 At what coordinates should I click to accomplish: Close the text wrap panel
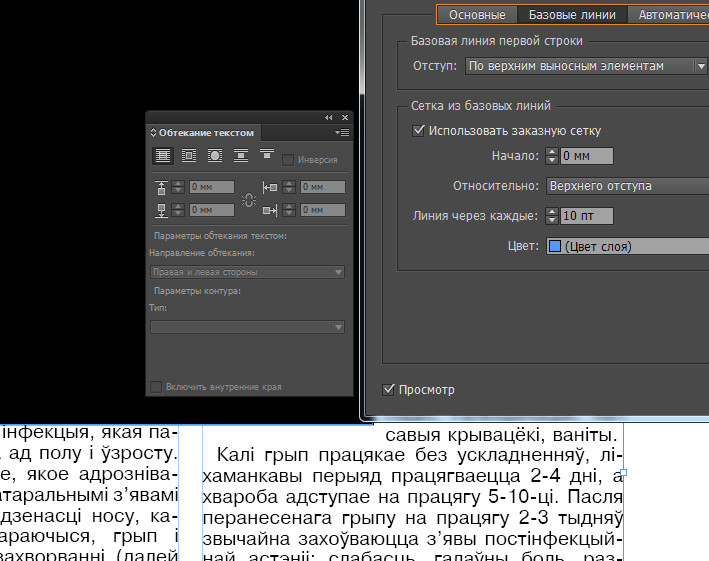345,118
